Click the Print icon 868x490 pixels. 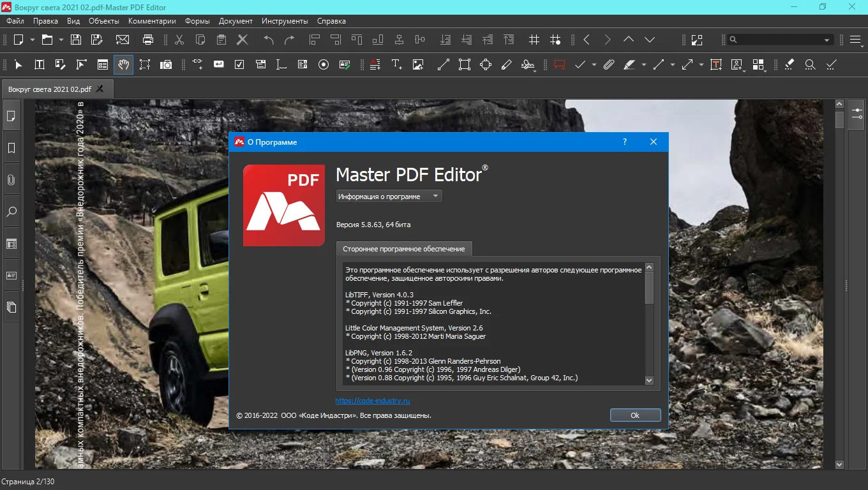tap(148, 40)
